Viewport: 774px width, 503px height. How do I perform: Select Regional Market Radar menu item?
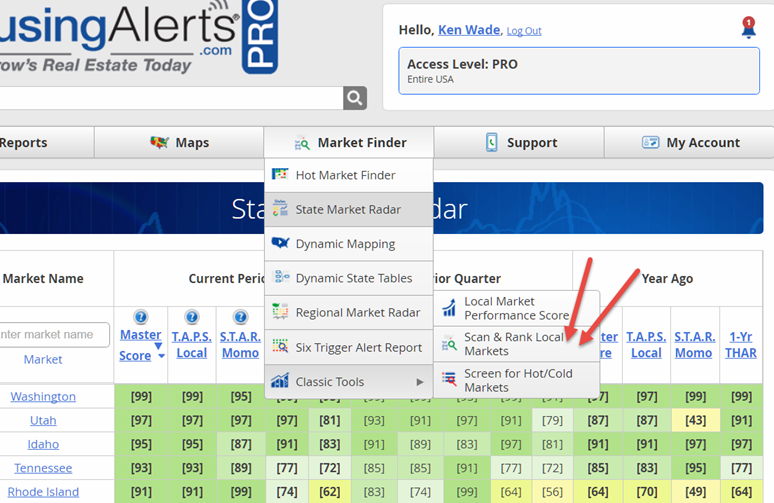[349, 312]
